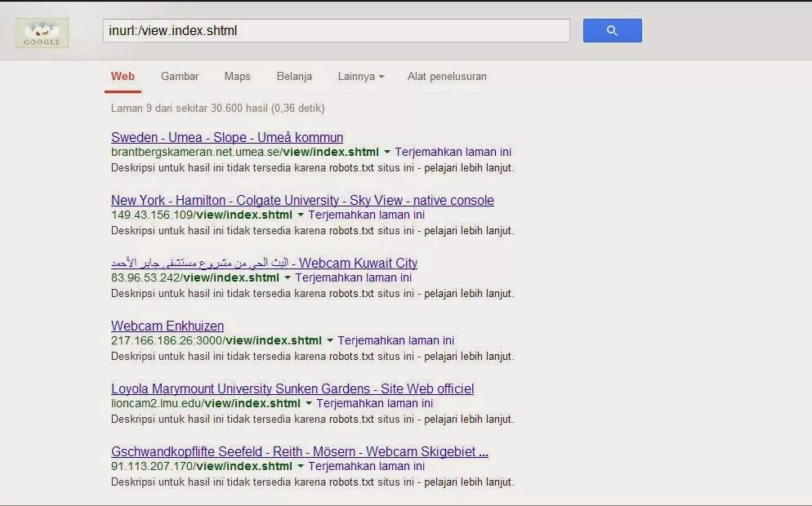Open Alat penelusuran search tools

click(x=447, y=77)
